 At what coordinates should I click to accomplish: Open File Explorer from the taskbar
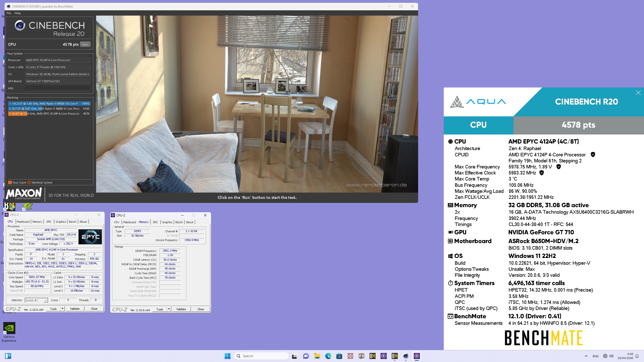[x=317, y=356]
